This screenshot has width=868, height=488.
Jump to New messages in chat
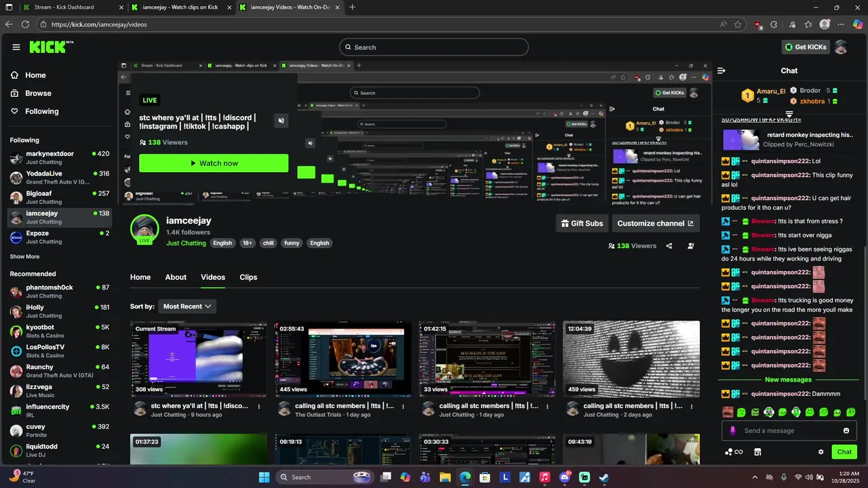tap(788, 380)
